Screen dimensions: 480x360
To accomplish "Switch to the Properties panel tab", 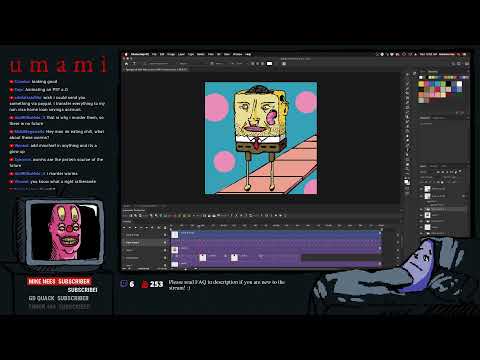I will (425, 118).
